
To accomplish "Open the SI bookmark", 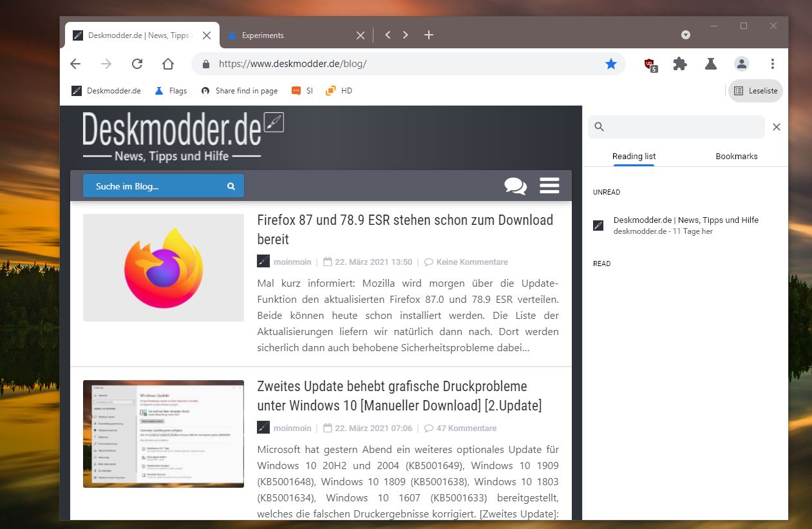I will tap(302, 91).
